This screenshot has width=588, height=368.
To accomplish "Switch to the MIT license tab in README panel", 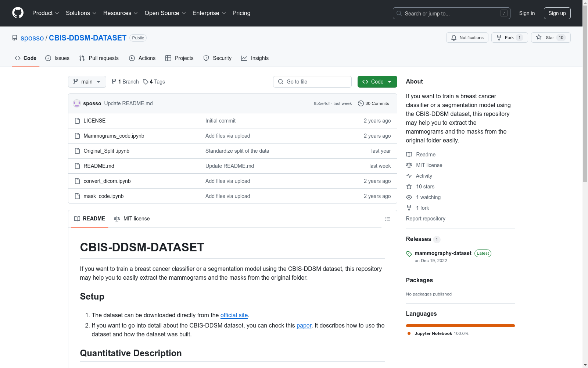I will (132, 219).
